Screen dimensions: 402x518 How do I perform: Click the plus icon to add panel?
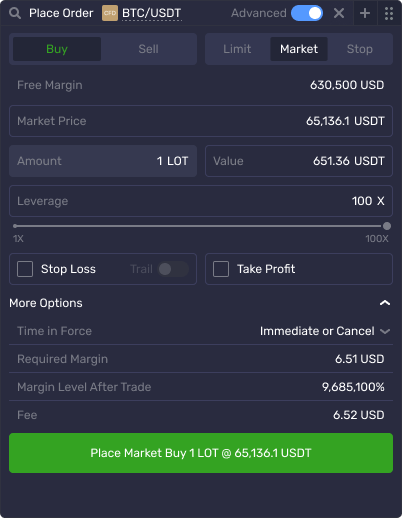[365, 13]
